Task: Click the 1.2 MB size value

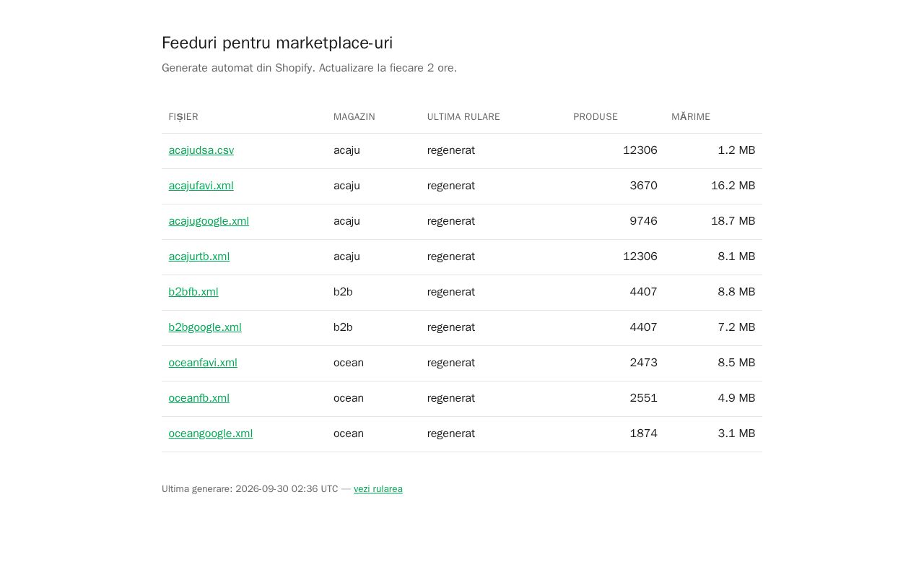Action: [736, 150]
